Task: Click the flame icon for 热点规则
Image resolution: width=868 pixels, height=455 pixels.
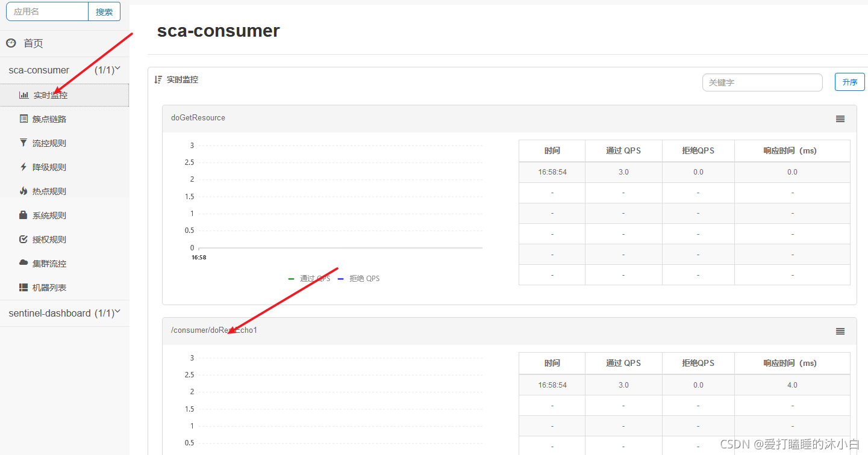Action: pos(23,191)
